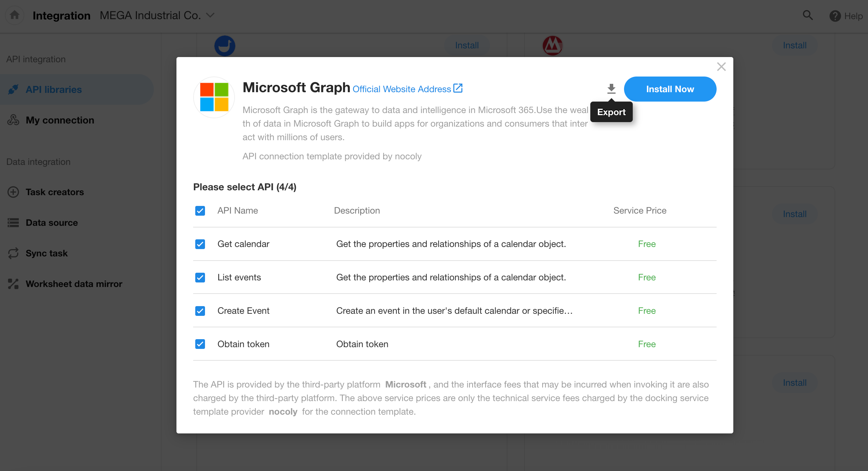
Task: Click the Service Price column header
Action: [640, 210]
